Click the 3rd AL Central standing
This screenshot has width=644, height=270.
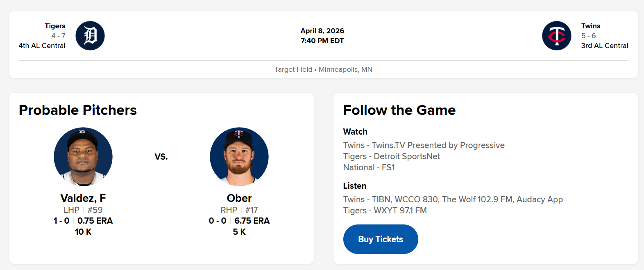tap(604, 46)
